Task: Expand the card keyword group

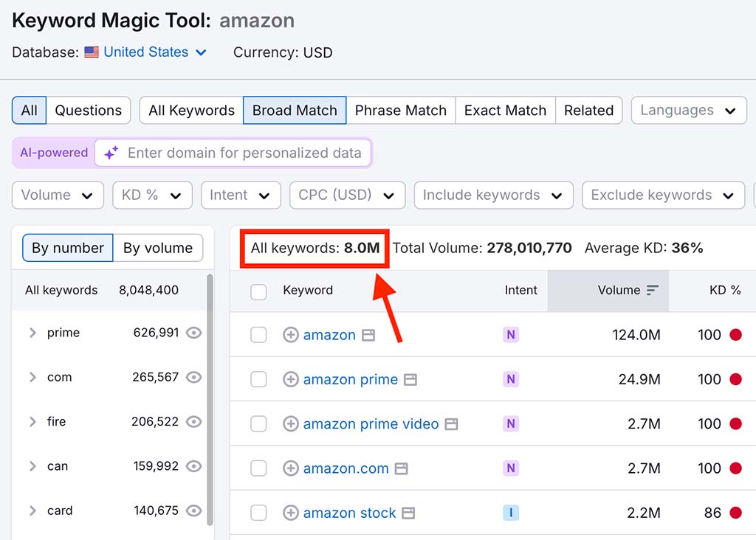Action: 32,510
